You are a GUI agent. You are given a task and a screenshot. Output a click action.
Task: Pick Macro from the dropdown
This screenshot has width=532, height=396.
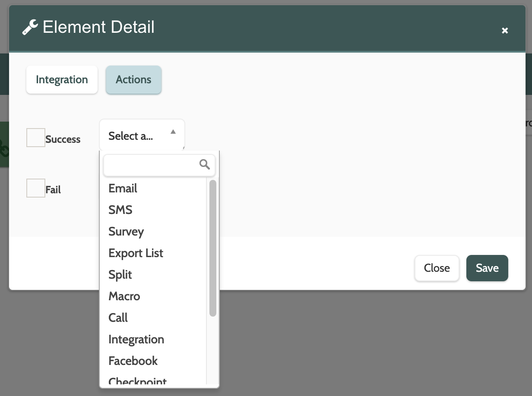124,296
